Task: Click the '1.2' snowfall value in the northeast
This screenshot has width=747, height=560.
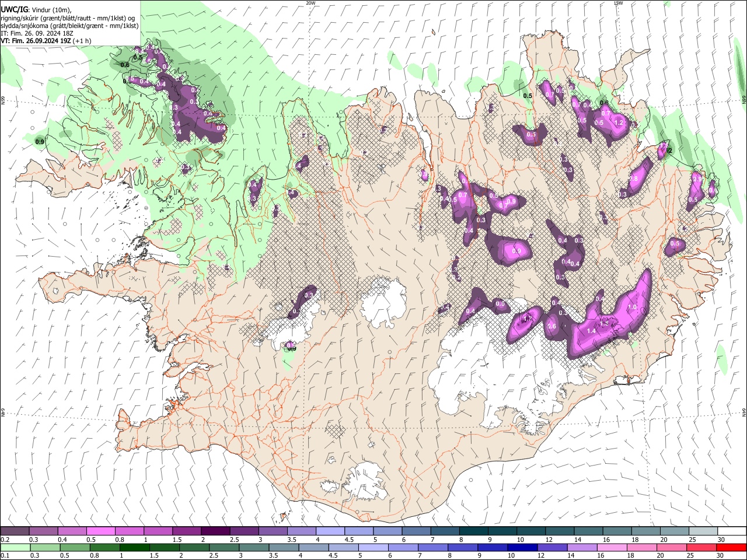Action: tap(619, 123)
